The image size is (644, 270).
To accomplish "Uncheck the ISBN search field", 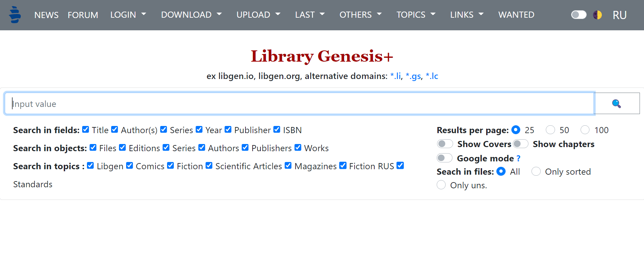I will [x=277, y=129].
